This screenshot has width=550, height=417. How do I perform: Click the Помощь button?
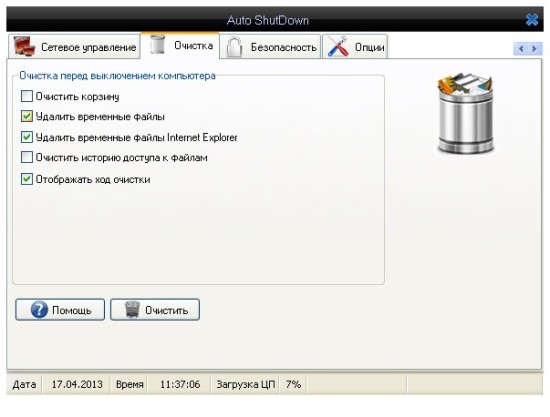60,310
